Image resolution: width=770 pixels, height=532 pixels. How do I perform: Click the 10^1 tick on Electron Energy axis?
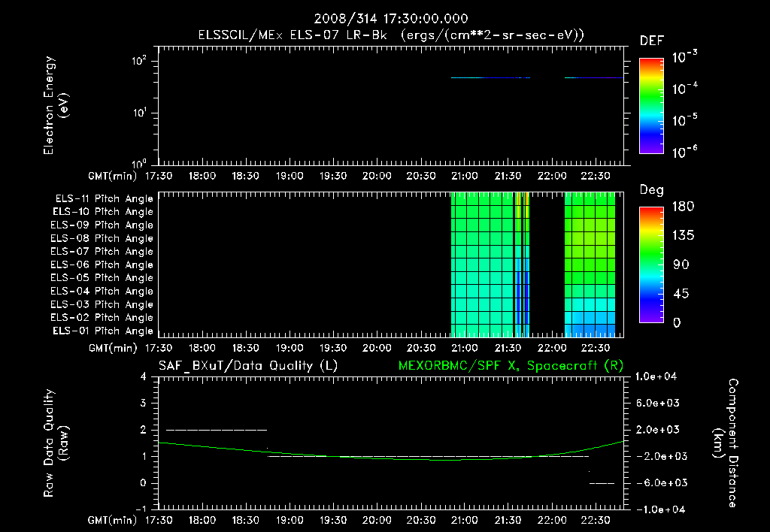(139, 113)
